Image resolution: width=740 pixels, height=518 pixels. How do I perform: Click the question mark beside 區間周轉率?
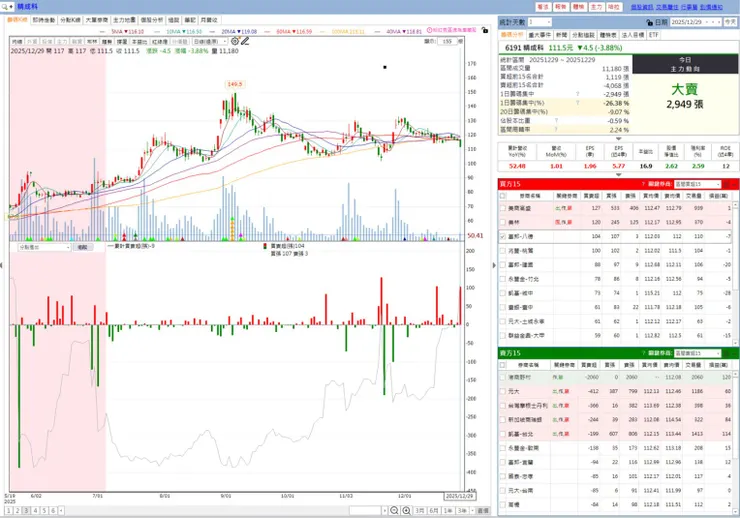pos(556,129)
